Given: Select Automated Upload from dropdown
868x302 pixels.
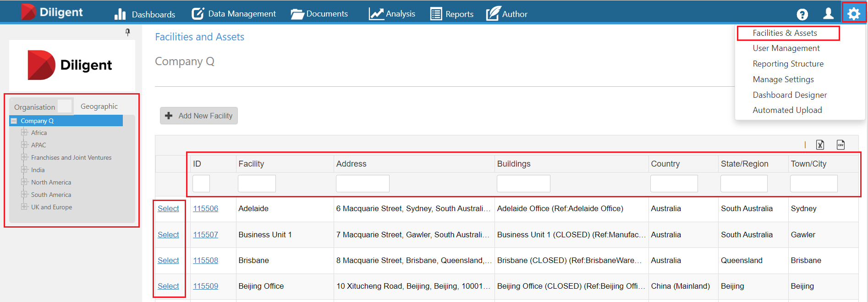Looking at the screenshot, I should 787,110.
